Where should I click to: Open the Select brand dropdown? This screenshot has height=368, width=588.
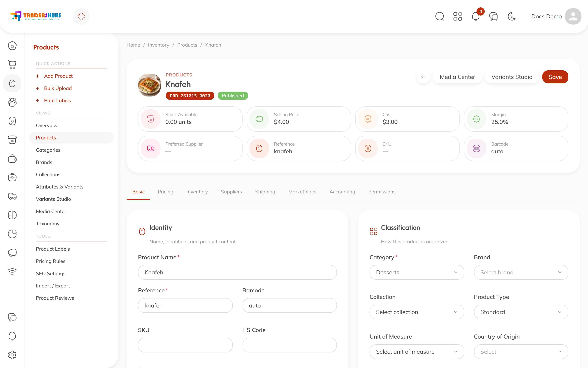pyautogui.click(x=521, y=272)
